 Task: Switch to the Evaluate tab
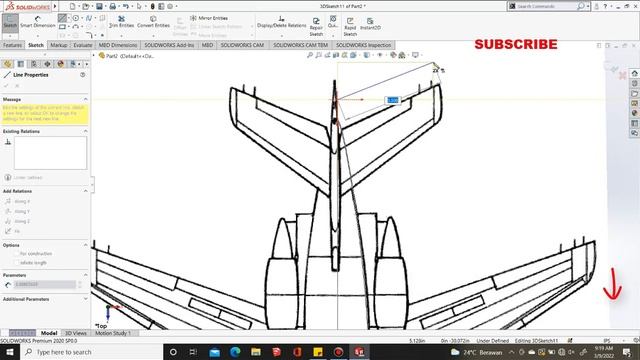(82, 45)
